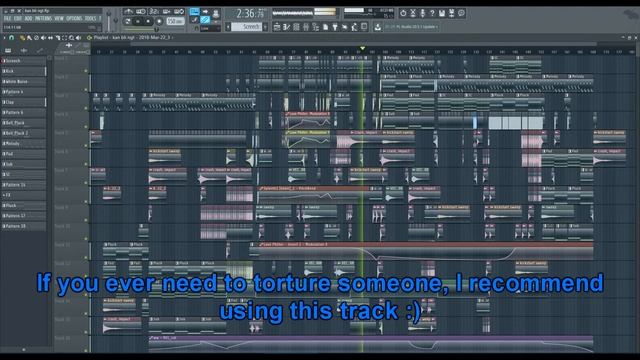
Task: Select the Kick pattern in picker
Action: [24, 71]
